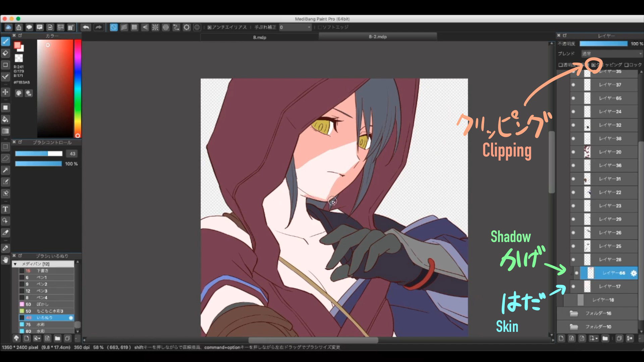The width and height of the screenshot is (644, 362).
Task: Enable concentric circle snap guide
Action: click(166, 27)
